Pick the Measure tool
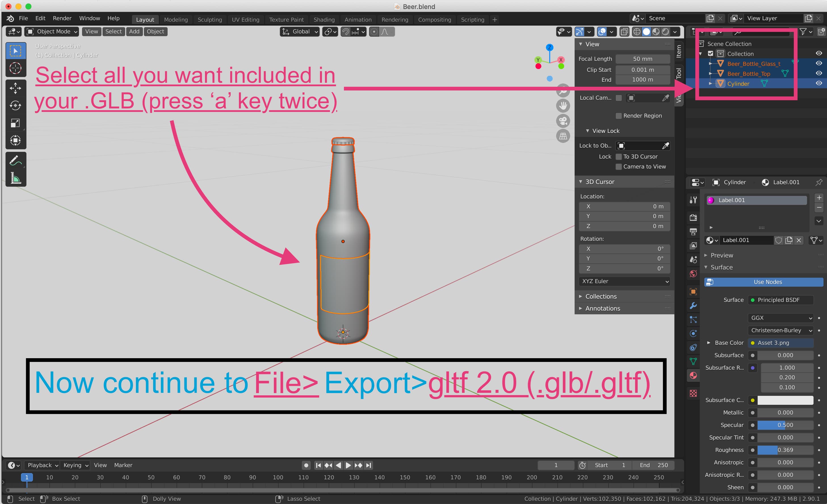Viewport: 827px width, 504px height. (15, 178)
